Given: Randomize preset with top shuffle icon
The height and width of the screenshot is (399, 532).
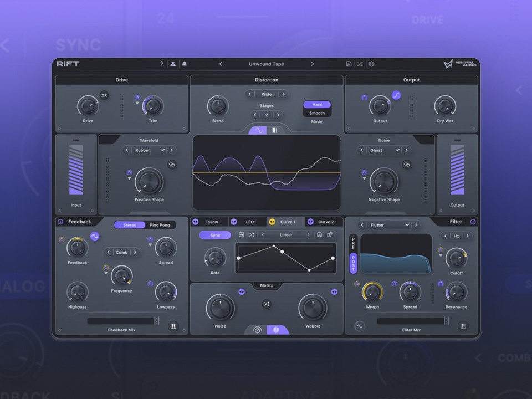Looking at the screenshot, I should (360, 64).
